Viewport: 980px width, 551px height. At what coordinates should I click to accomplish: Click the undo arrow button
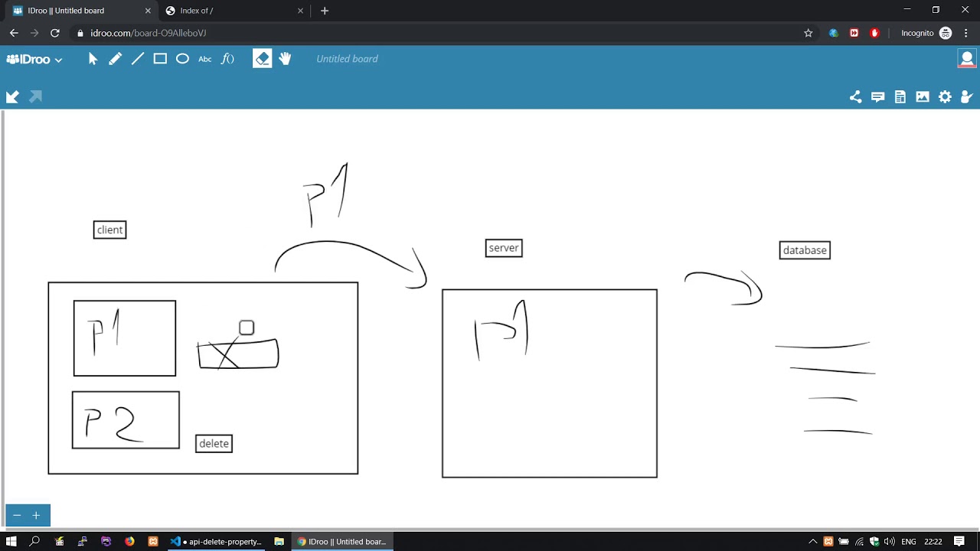pos(12,96)
